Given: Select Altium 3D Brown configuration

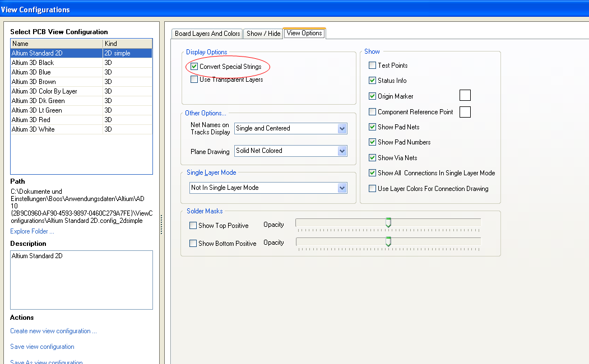Looking at the screenshot, I should tap(81, 81).
